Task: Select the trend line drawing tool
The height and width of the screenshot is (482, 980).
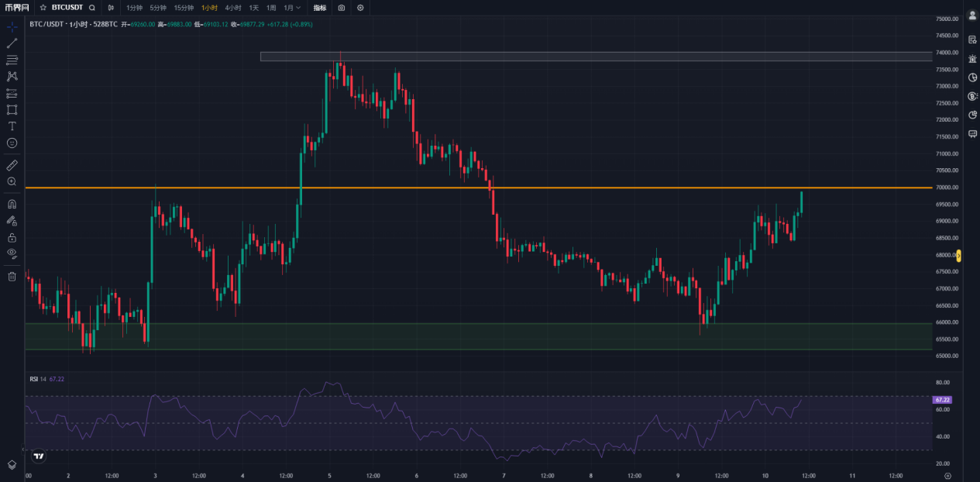Action: 12,43
